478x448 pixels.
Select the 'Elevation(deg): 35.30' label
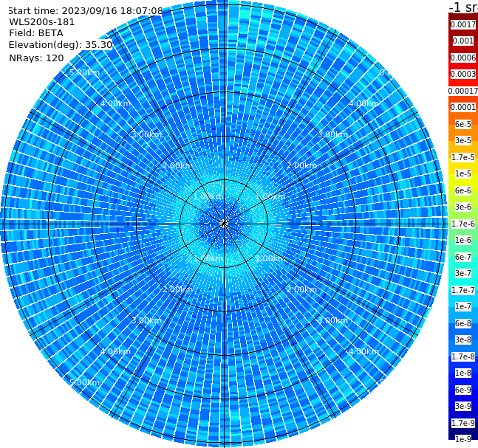61,45
